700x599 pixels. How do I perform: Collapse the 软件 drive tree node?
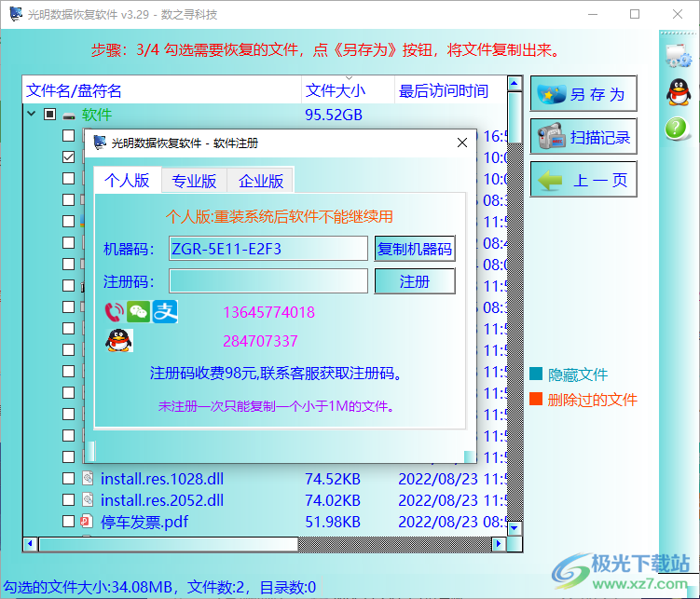click(32, 114)
